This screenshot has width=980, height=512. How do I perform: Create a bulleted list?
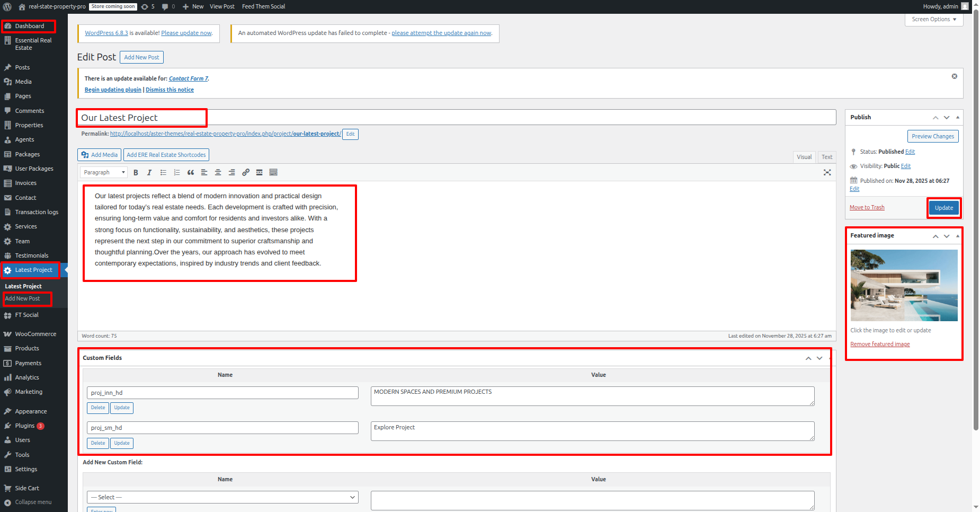point(163,173)
